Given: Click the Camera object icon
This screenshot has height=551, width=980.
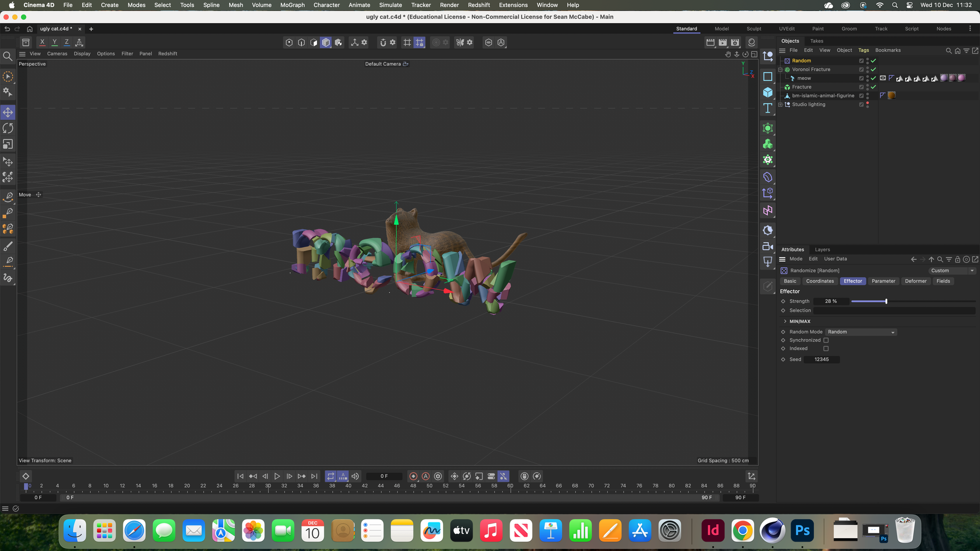Looking at the screenshot, I should [768, 246].
